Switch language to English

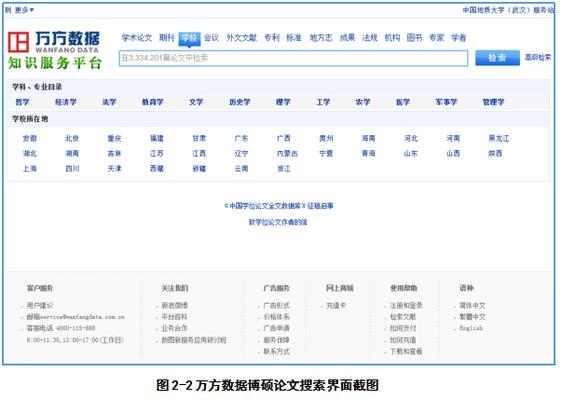(x=471, y=328)
